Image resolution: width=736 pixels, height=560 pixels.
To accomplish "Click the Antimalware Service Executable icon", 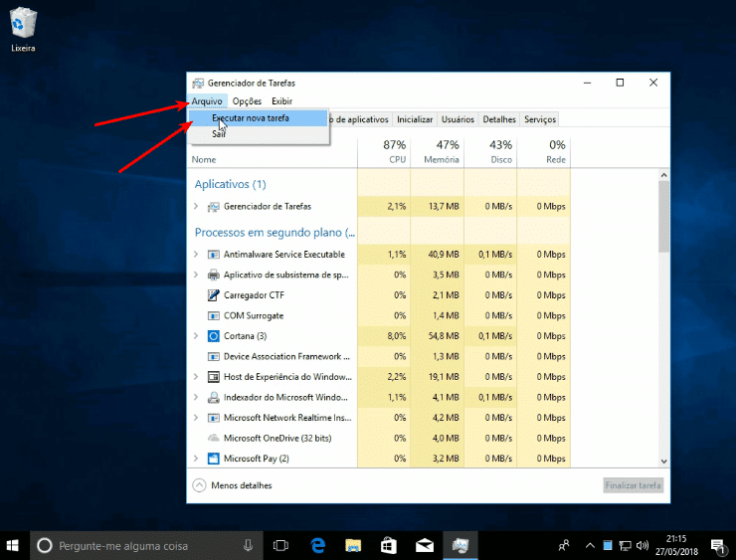I will tap(213, 255).
